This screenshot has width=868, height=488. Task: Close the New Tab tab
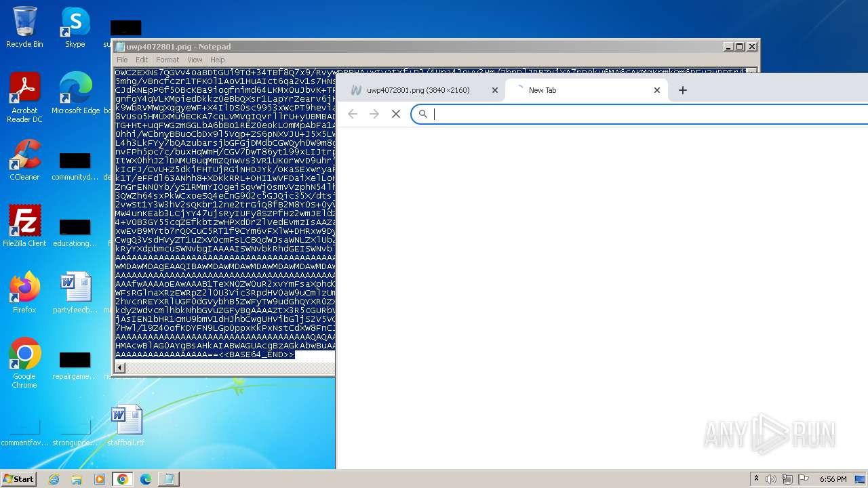(x=656, y=90)
